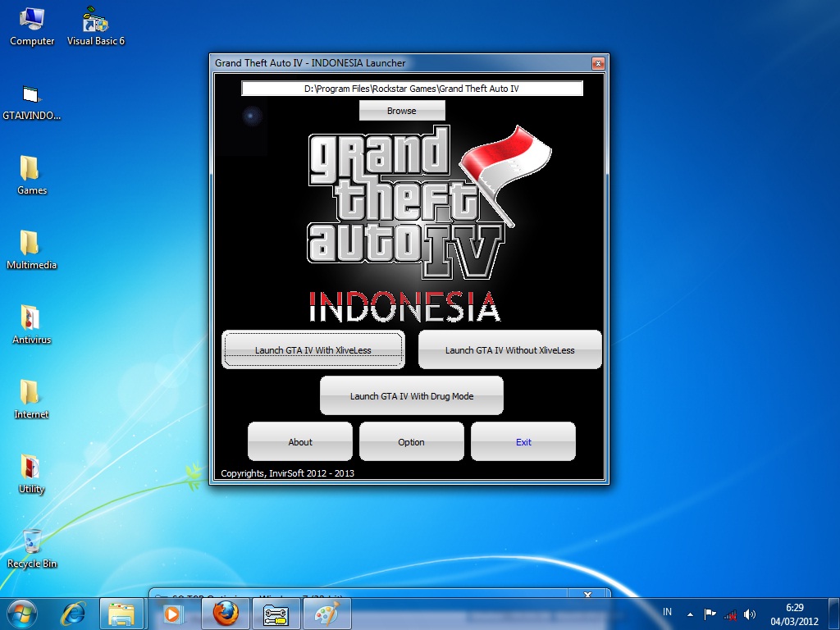Select the GTAIVINDO desktop file icon

(32, 102)
